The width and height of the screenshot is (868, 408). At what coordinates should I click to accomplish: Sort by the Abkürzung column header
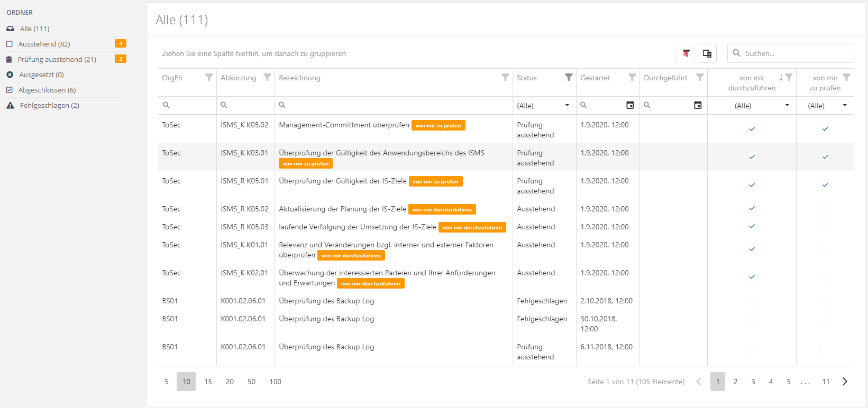(x=239, y=78)
